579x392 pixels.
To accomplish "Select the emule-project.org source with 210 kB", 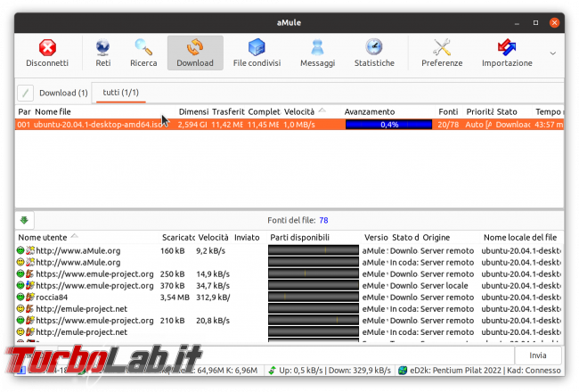I will click(289, 321).
